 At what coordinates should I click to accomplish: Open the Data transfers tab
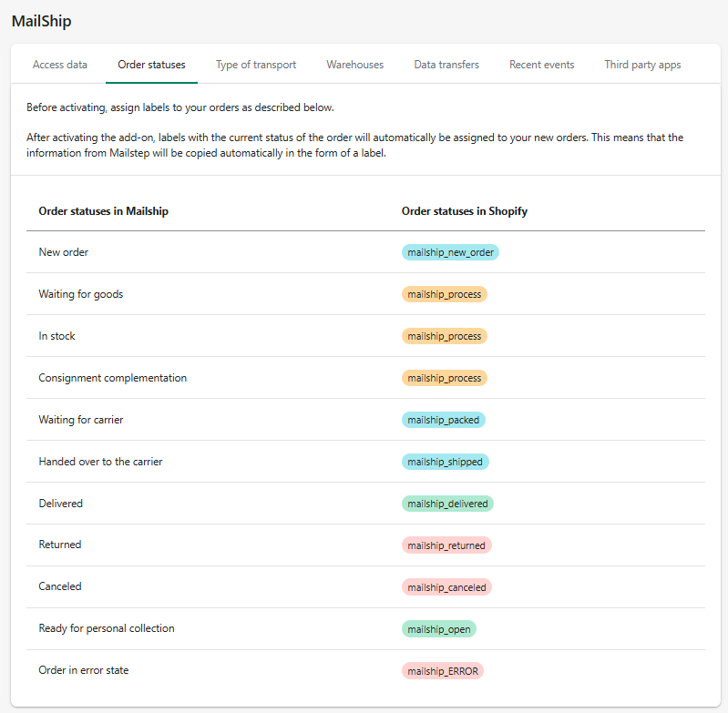tap(446, 65)
